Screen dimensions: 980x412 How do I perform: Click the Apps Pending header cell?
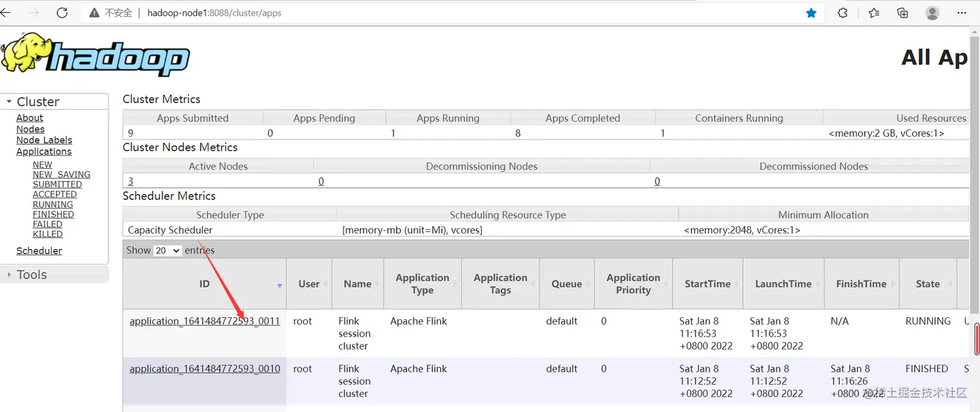[x=324, y=118]
